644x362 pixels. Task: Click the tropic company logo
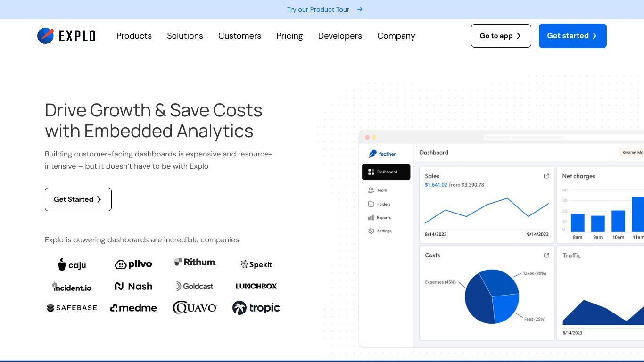256,308
